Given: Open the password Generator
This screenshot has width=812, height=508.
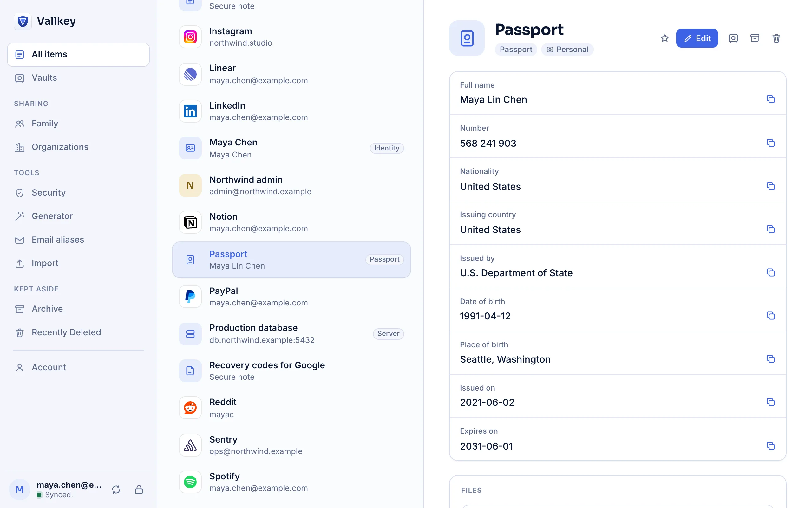Looking at the screenshot, I should click(78, 216).
